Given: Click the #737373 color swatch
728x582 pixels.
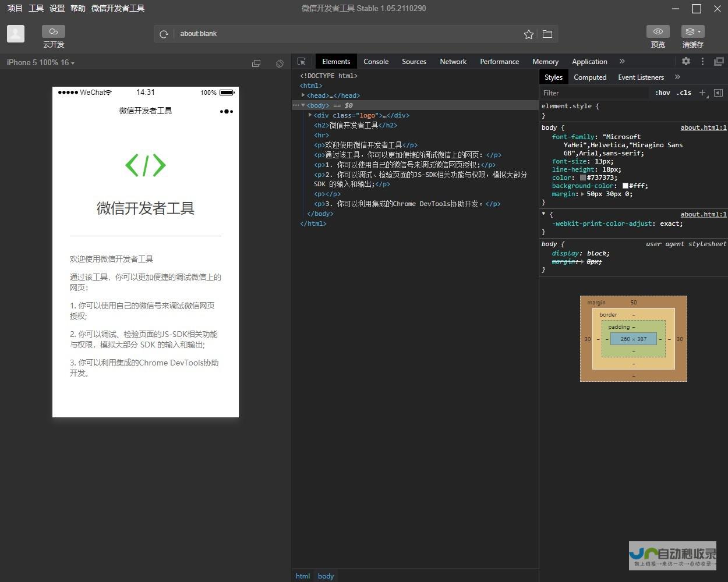Looking at the screenshot, I should [582, 178].
